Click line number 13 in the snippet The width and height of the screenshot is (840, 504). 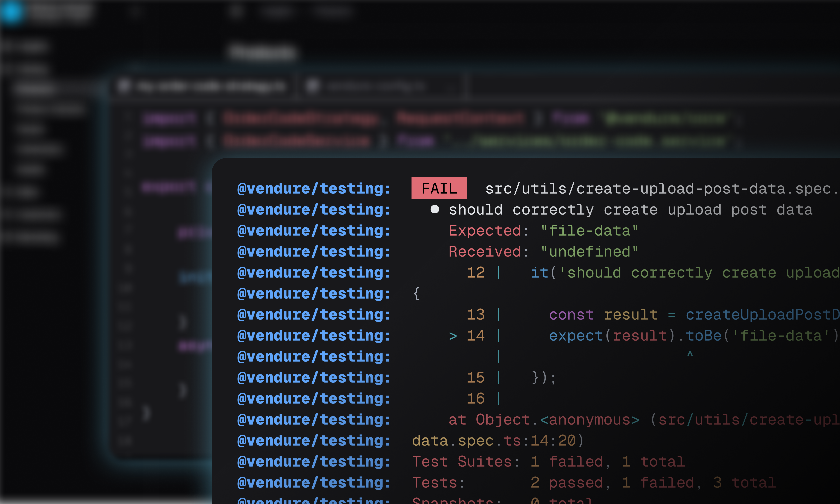coord(476,314)
